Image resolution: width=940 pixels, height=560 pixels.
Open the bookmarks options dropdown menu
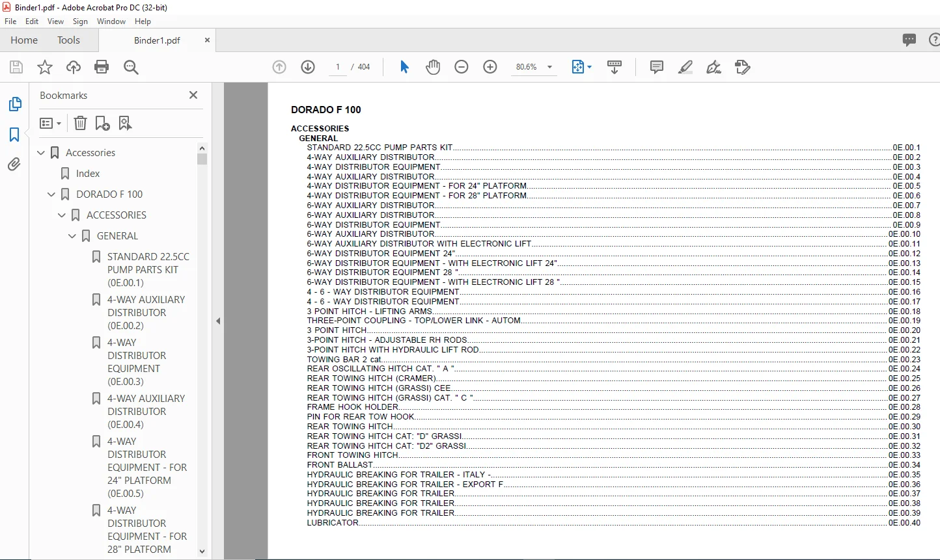point(50,123)
